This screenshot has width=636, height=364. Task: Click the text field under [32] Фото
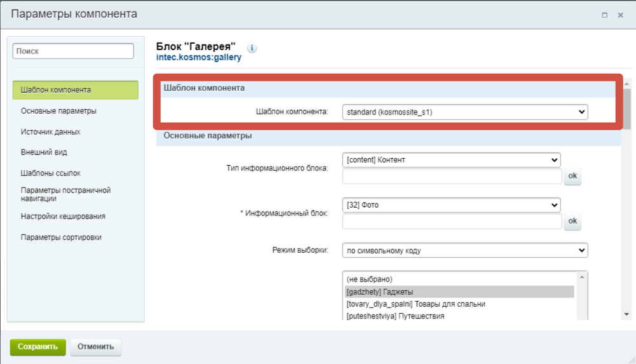click(452, 221)
